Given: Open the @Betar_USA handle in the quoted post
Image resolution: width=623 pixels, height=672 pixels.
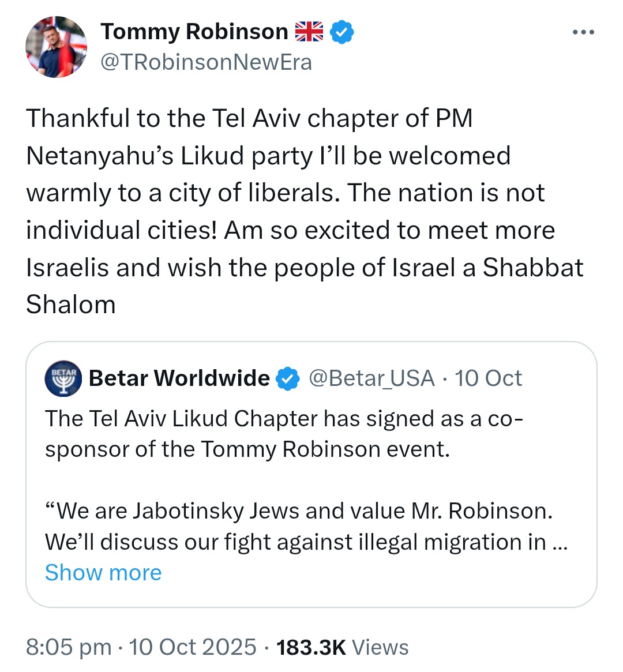Looking at the screenshot, I should (x=371, y=378).
